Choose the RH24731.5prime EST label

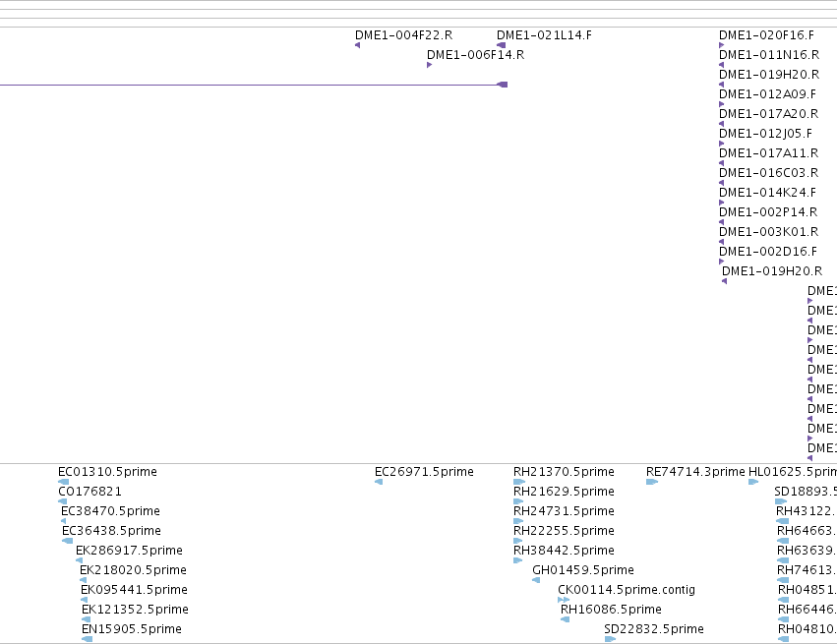click(564, 511)
